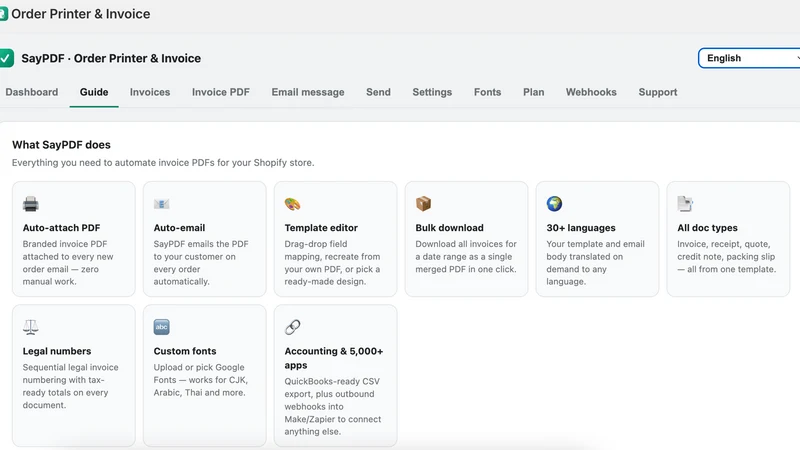
Task: Click 'Your template and email body translated' text
Action: pos(595,263)
